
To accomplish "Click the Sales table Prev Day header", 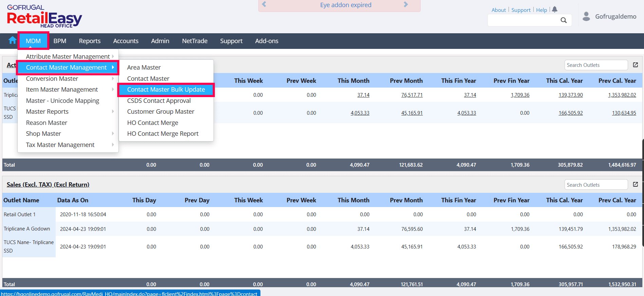I will (x=197, y=200).
